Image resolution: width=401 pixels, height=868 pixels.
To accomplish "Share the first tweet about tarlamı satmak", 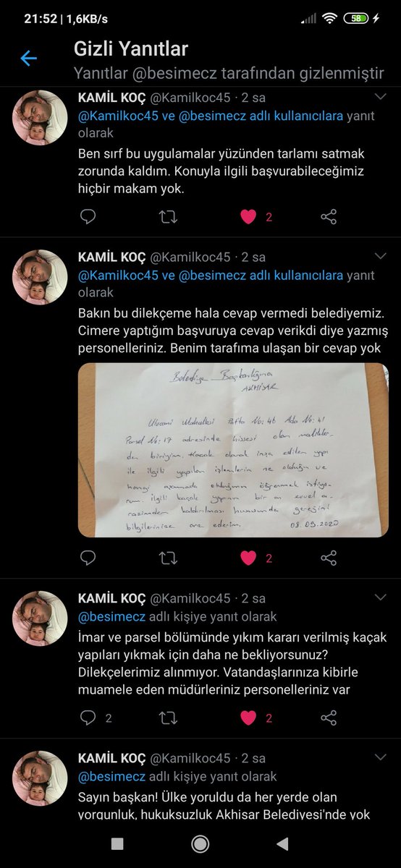I will [x=329, y=216].
